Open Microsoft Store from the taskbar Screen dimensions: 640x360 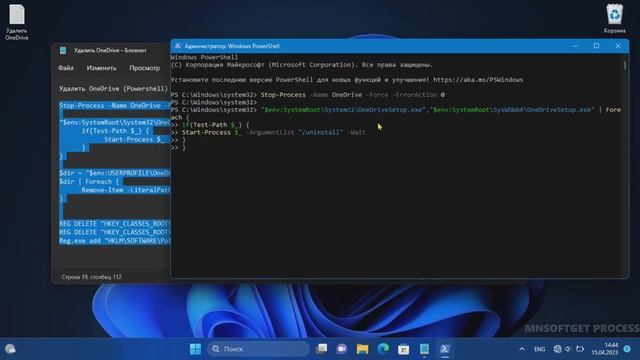403,349
